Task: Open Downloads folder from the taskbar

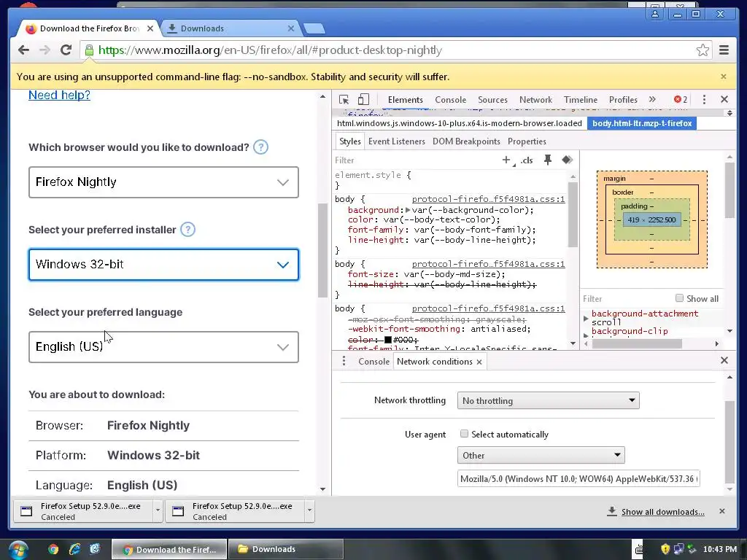Action: [286, 550]
